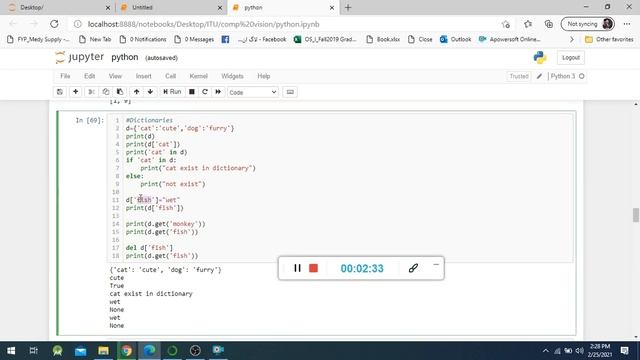640x360 pixels.
Task: Open the FYP_Medy Supply bookmark
Action: pyautogui.click(x=39, y=39)
